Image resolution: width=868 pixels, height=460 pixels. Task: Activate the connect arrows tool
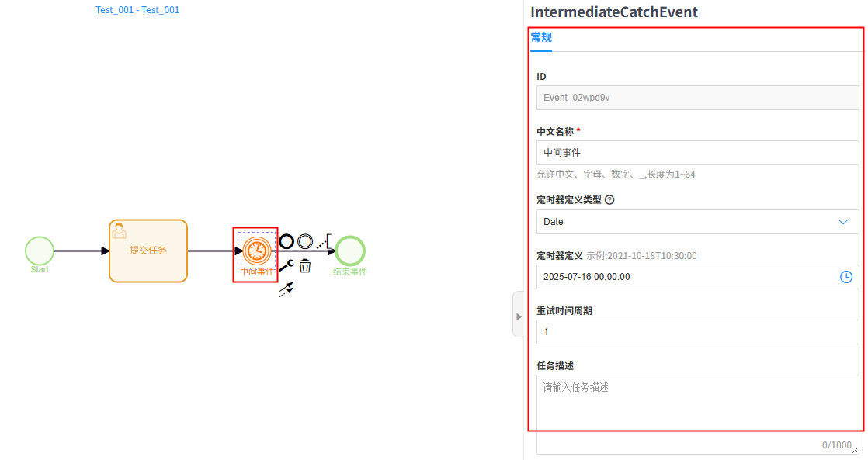(x=286, y=289)
